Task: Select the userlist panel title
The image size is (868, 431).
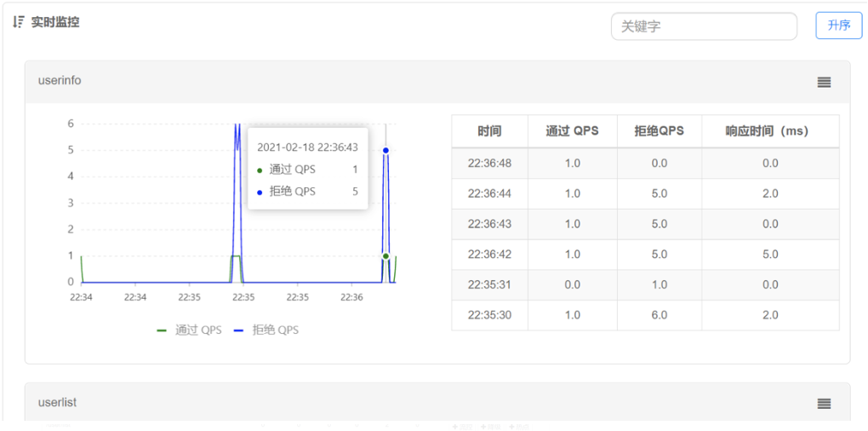Action: (x=58, y=402)
